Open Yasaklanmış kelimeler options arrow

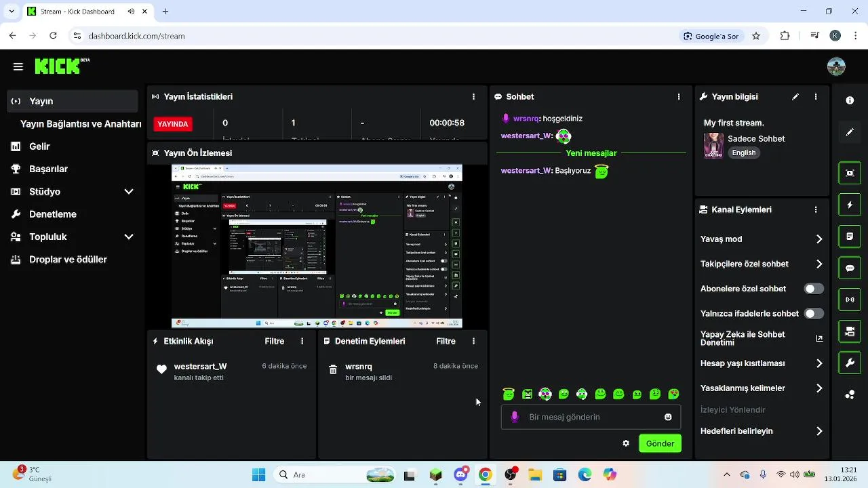pyautogui.click(x=819, y=389)
